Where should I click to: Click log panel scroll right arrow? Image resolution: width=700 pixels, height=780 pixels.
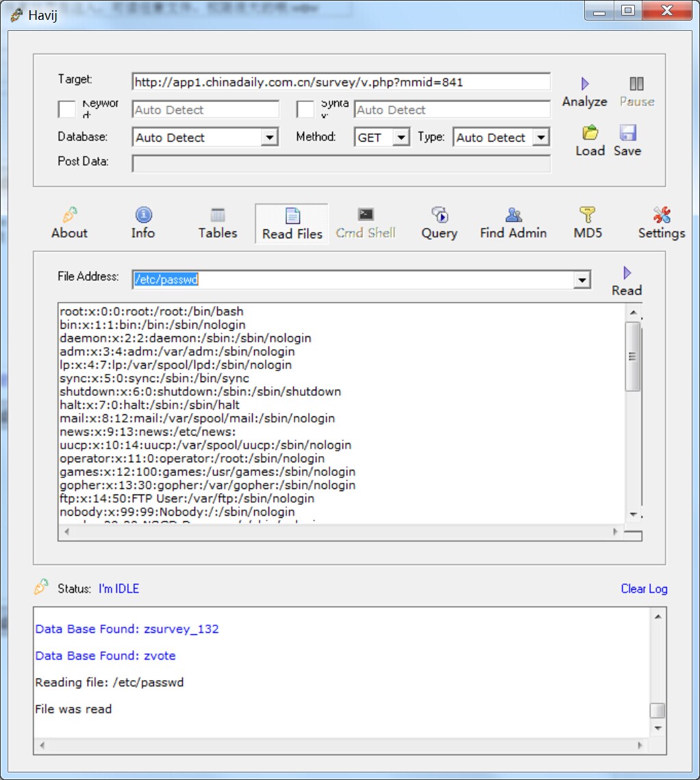[x=640, y=745]
